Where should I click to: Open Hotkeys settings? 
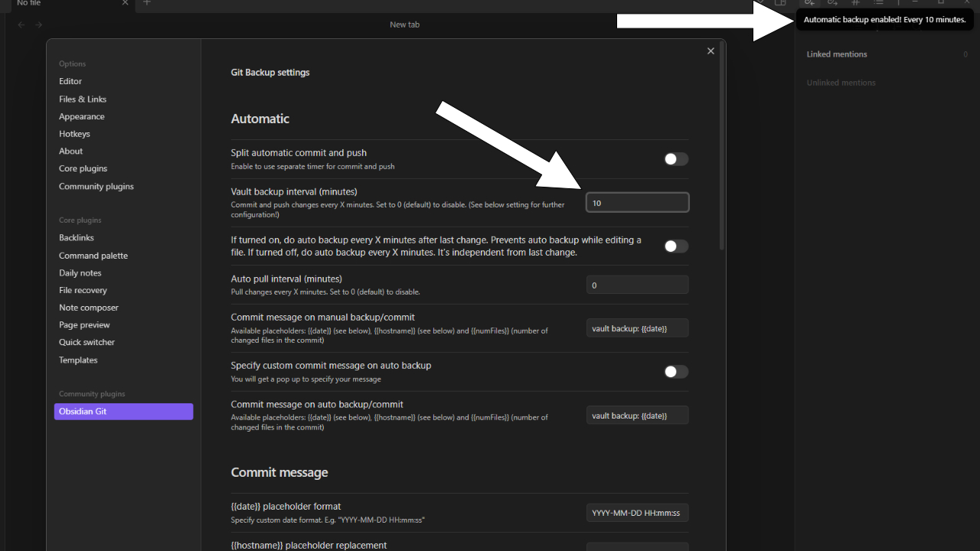point(74,134)
